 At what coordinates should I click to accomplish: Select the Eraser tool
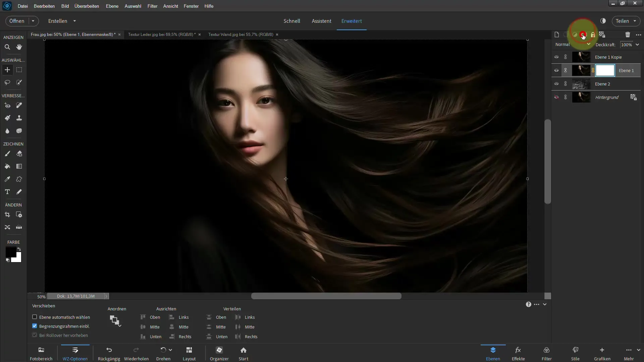[x=19, y=154]
